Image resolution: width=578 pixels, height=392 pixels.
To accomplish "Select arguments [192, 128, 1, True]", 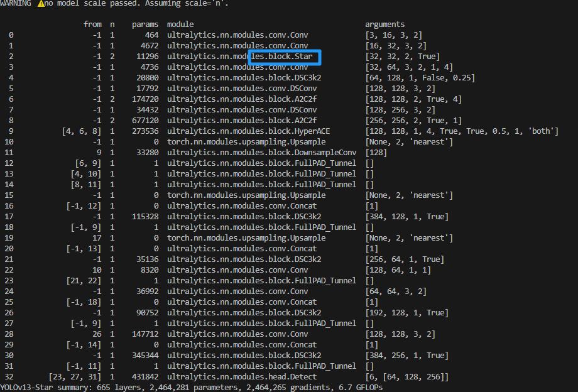I will (x=407, y=313).
